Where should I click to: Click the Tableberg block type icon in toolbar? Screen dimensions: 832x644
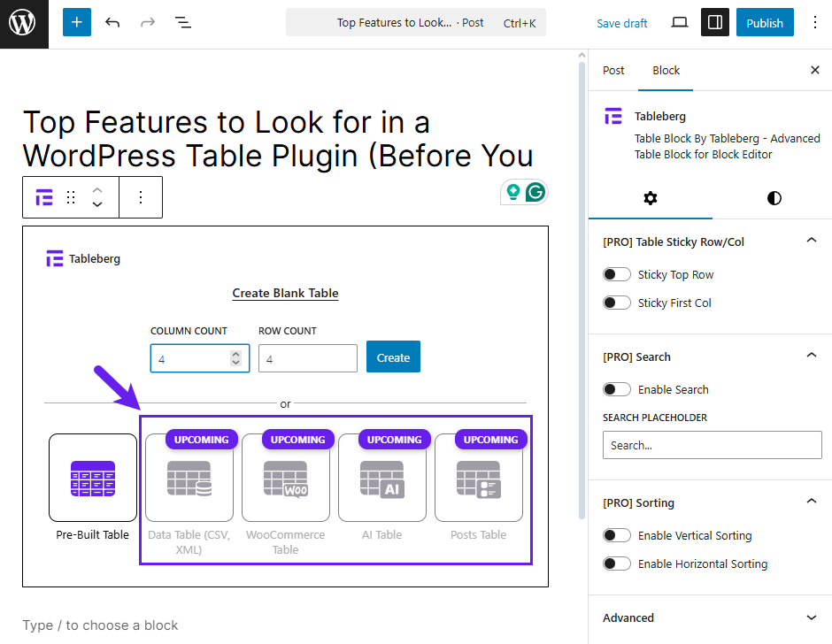44,197
